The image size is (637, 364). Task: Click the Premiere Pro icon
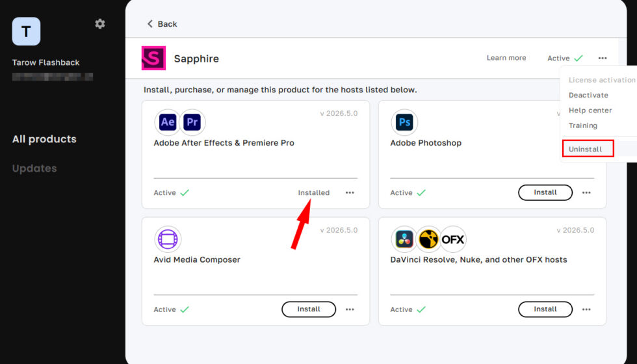(192, 122)
